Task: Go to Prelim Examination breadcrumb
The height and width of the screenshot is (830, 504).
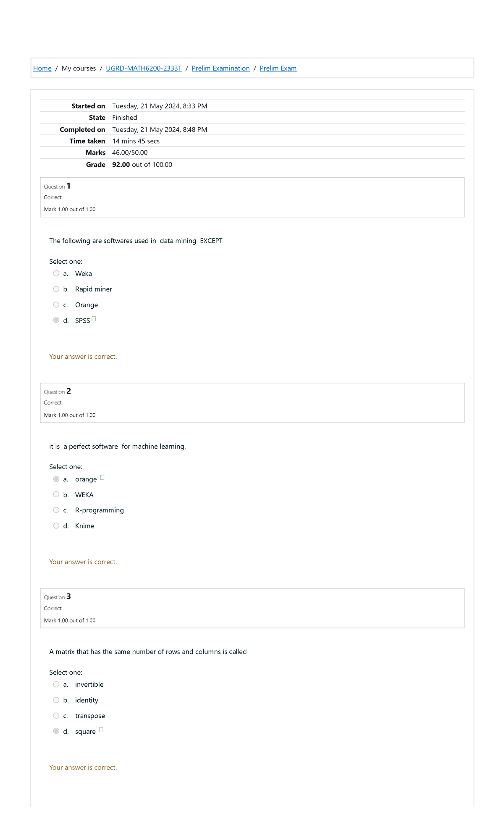Action: click(x=220, y=68)
